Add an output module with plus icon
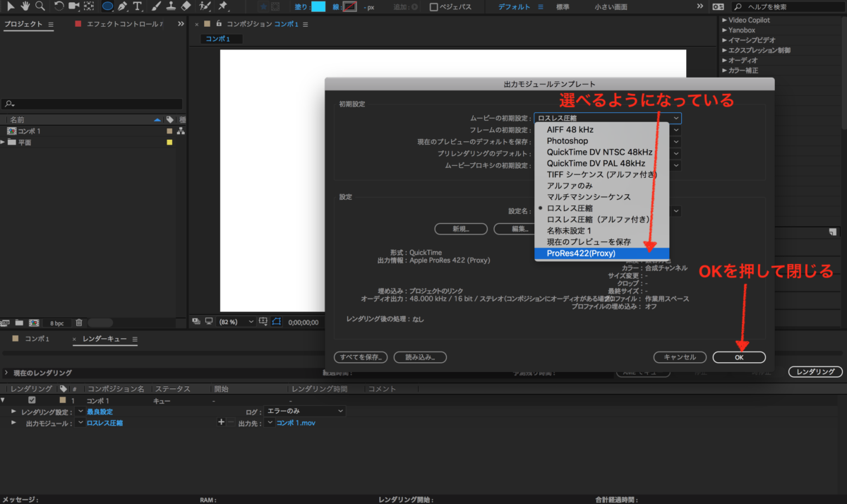 pos(221,422)
